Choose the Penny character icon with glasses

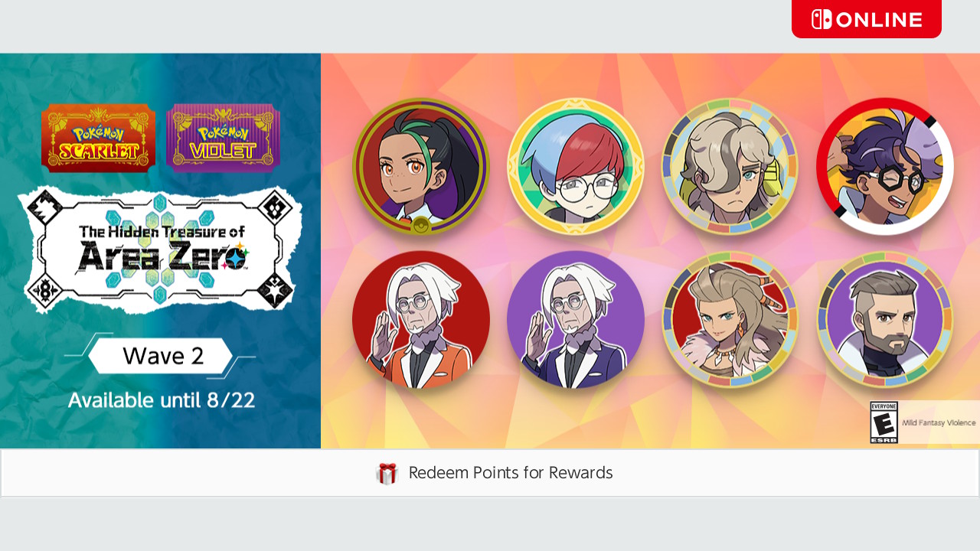tap(575, 166)
